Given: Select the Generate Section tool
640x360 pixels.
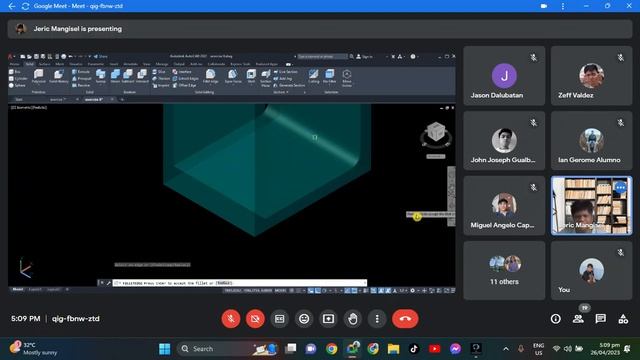Looking at the screenshot, I should (x=289, y=85).
